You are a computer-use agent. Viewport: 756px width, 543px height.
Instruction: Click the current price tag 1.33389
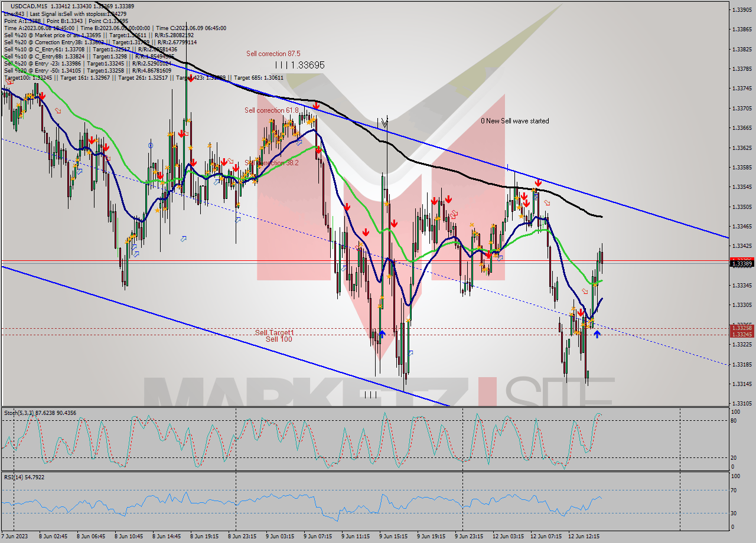[742, 264]
